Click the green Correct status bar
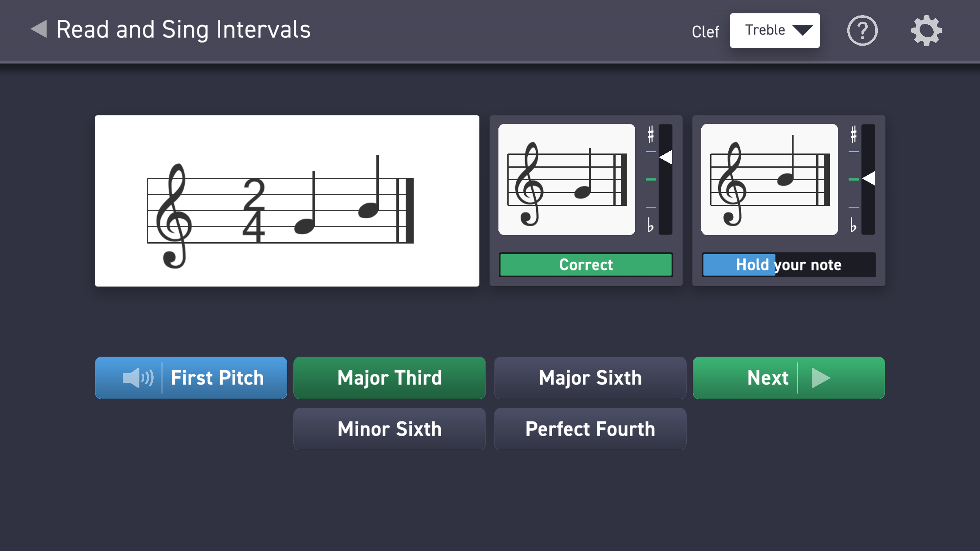 tap(586, 265)
